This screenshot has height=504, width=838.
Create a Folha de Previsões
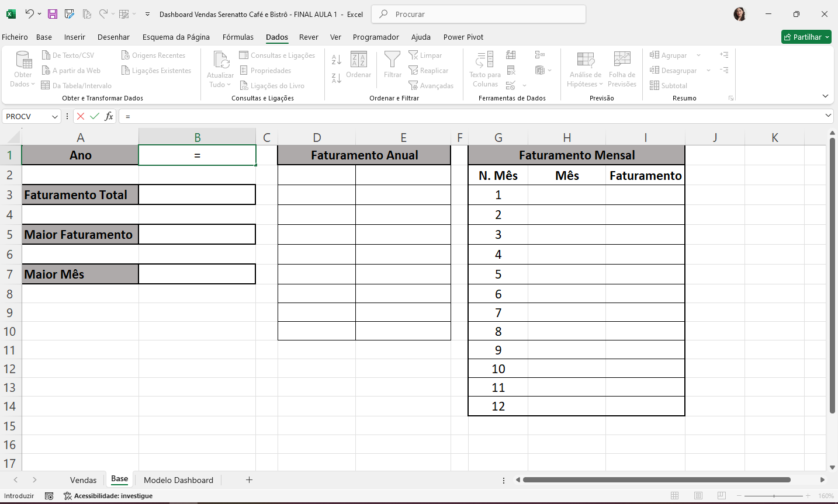click(622, 69)
